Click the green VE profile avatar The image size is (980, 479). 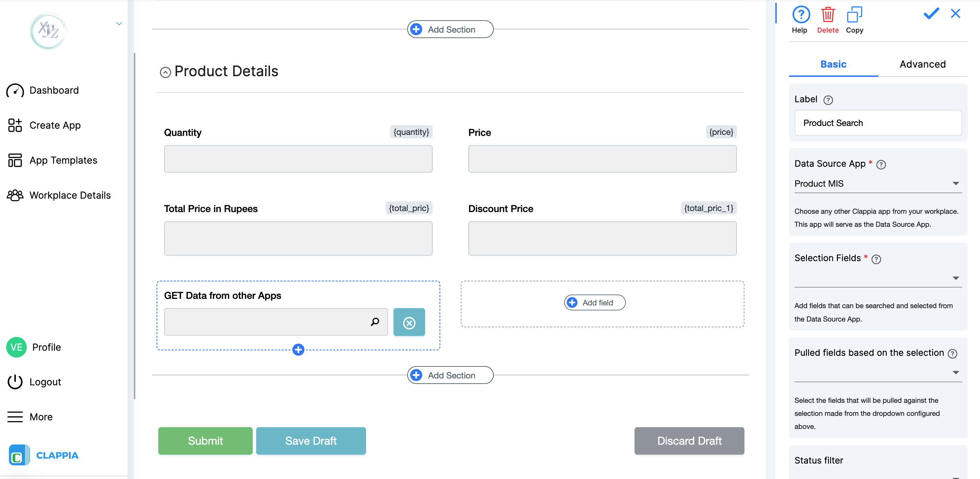point(16,347)
